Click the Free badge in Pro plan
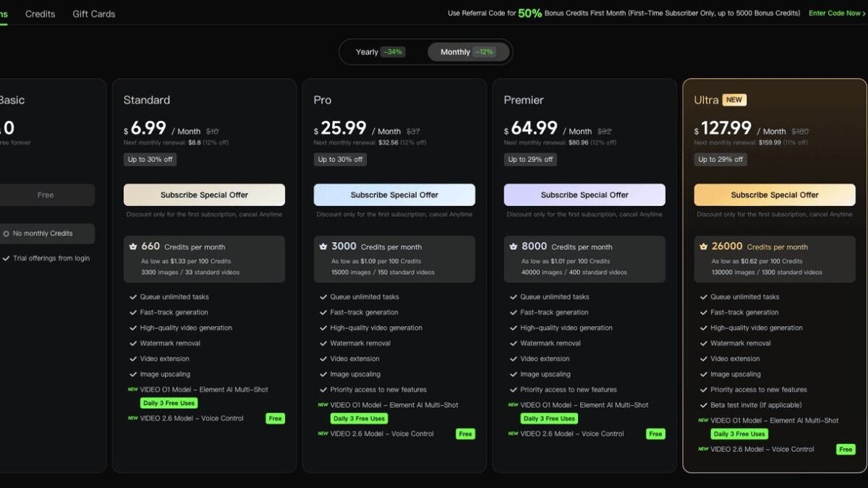Screen dimensions: 868x488 [x=465, y=434]
